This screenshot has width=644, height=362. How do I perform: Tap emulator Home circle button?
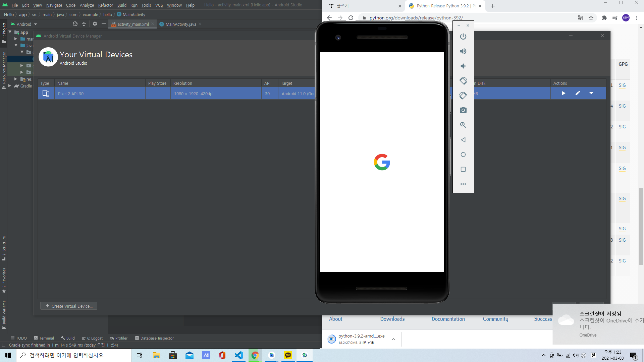(463, 155)
